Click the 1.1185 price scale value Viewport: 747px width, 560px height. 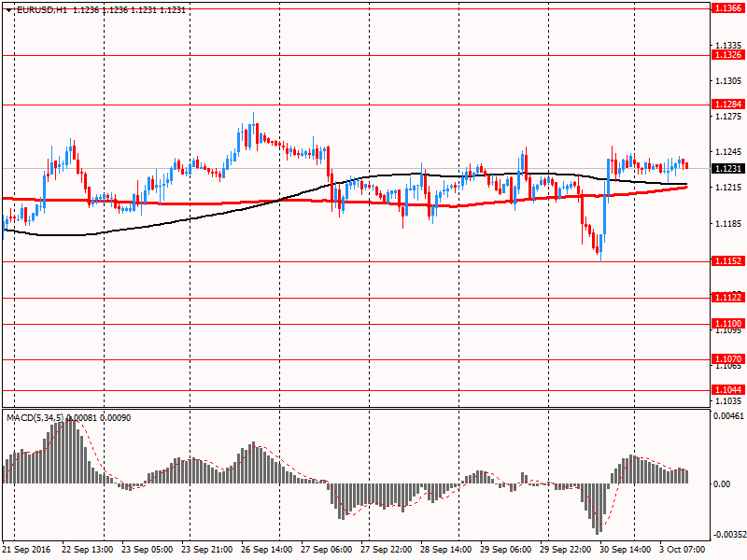coord(728,223)
